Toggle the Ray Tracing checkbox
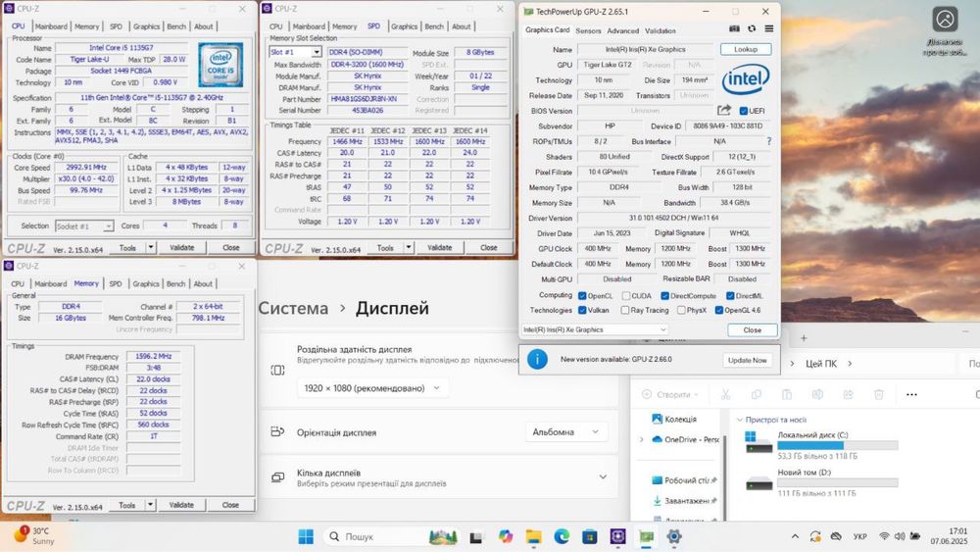Screen dimensions: 980x552 [x=625, y=310]
